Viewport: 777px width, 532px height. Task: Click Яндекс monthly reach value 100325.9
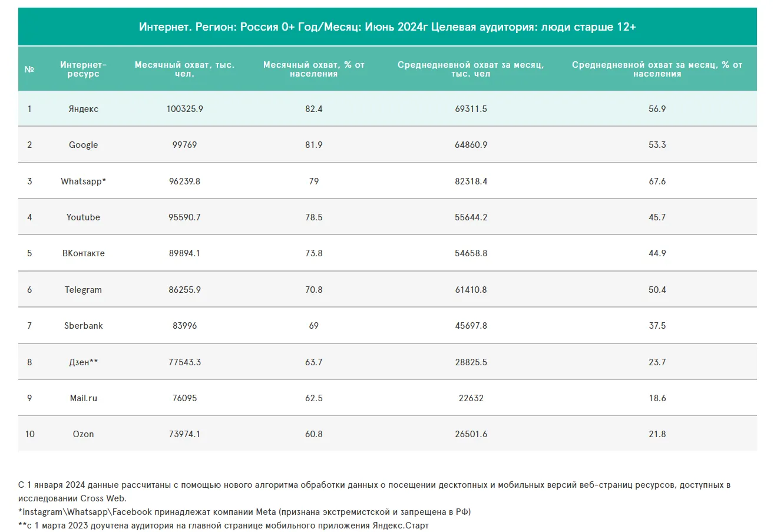[x=184, y=109]
